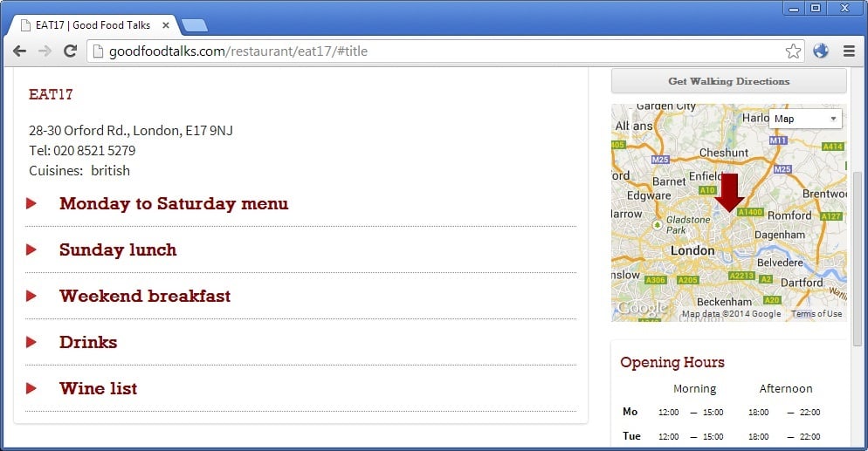
Task: Click the browser forward arrow
Action: (x=45, y=51)
